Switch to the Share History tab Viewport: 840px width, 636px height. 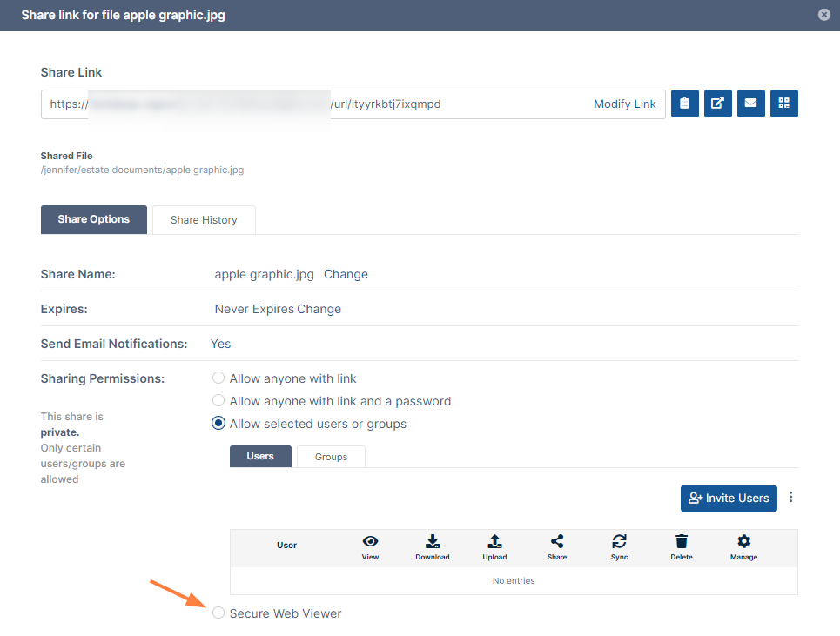pos(204,220)
